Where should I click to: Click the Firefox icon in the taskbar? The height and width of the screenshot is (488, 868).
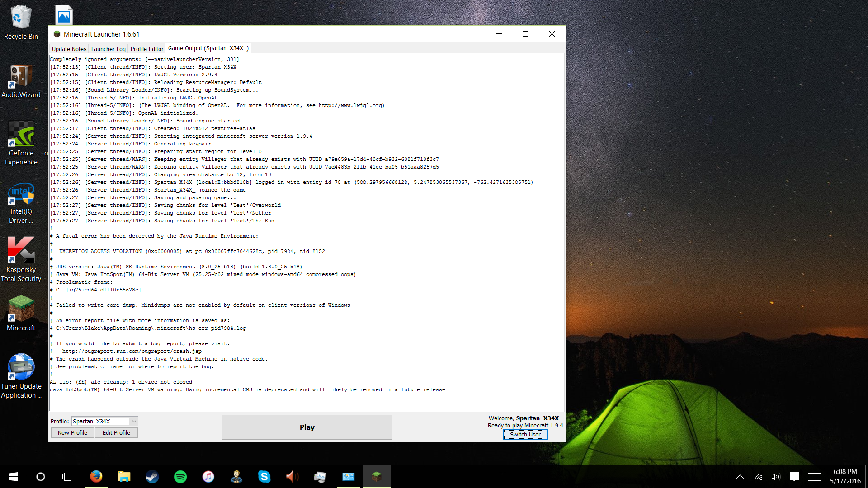pos(96,476)
